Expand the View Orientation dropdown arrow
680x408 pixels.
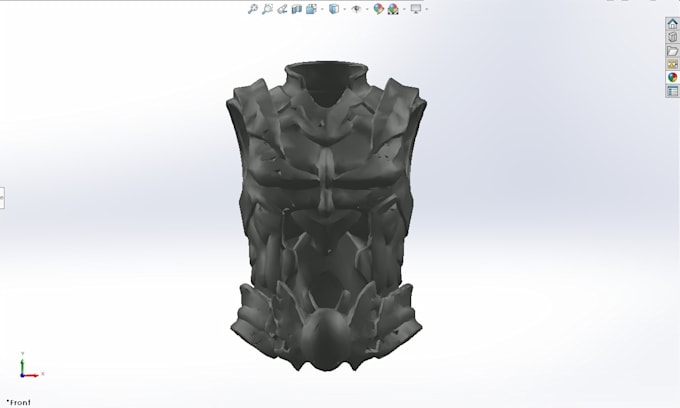tap(322, 9)
